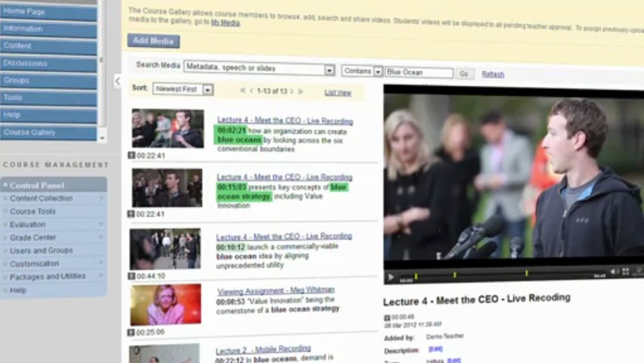This screenshot has height=363, width=644.
Task: Select Groups in the course menu
Action: pos(48,81)
